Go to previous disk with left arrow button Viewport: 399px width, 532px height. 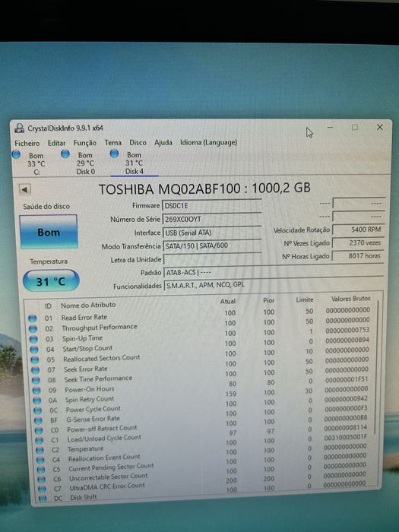click(25, 189)
